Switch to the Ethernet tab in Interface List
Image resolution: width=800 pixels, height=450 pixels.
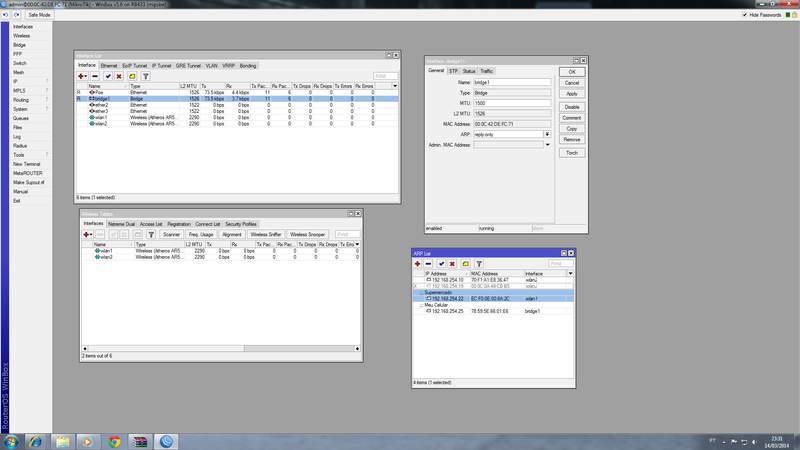click(109, 66)
